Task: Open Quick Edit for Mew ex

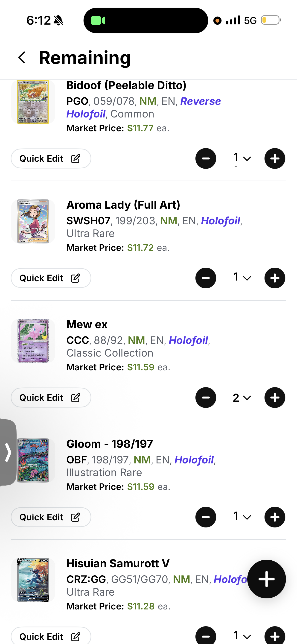Action: pyautogui.click(x=51, y=398)
